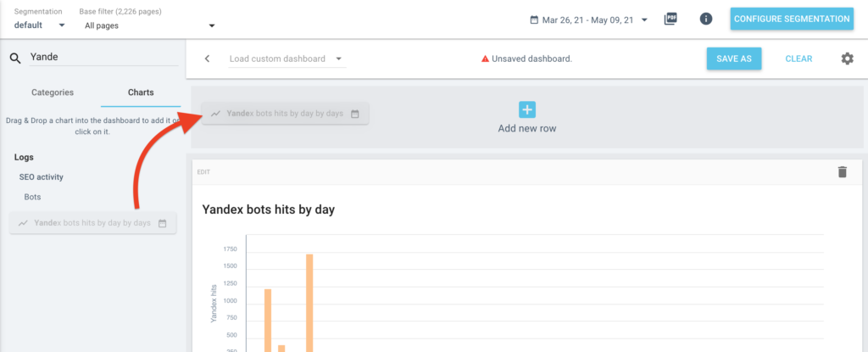Click Add new row label

(x=527, y=129)
